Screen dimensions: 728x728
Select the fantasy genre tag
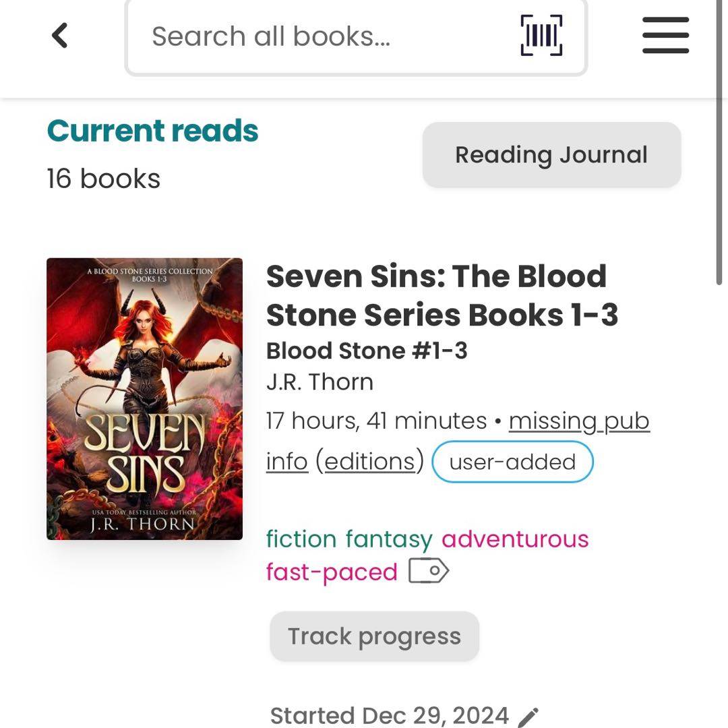(389, 539)
